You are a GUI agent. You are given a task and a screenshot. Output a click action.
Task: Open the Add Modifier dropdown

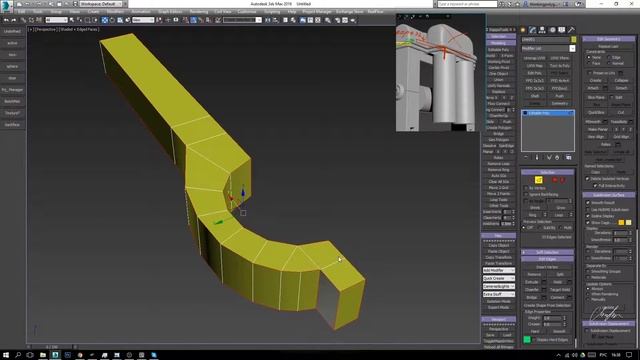499,271
